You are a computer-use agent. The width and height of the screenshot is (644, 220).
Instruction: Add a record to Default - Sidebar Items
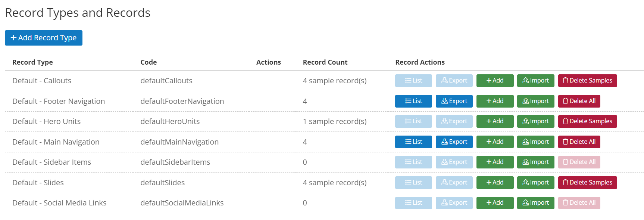click(x=495, y=162)
